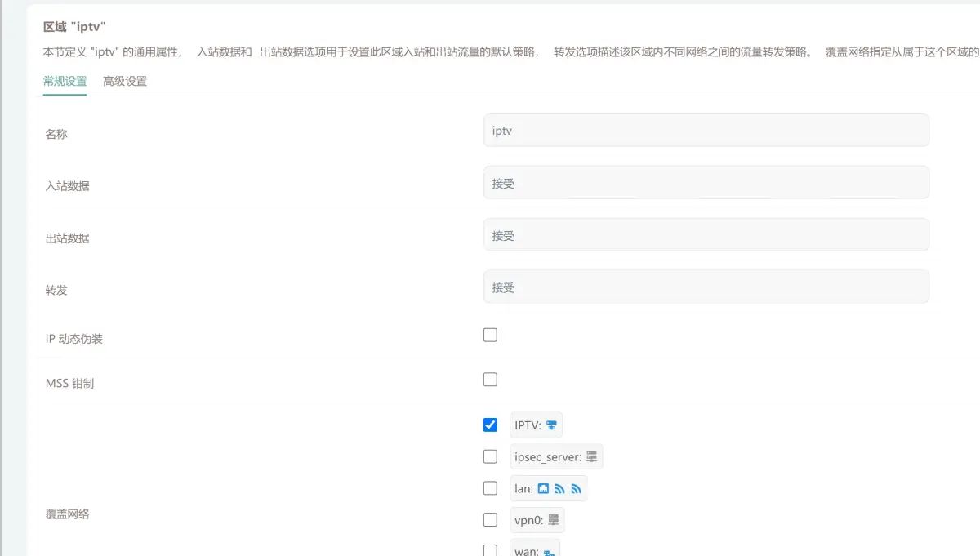Click the tunnel icon next to vpn0

tap(553, 518)
